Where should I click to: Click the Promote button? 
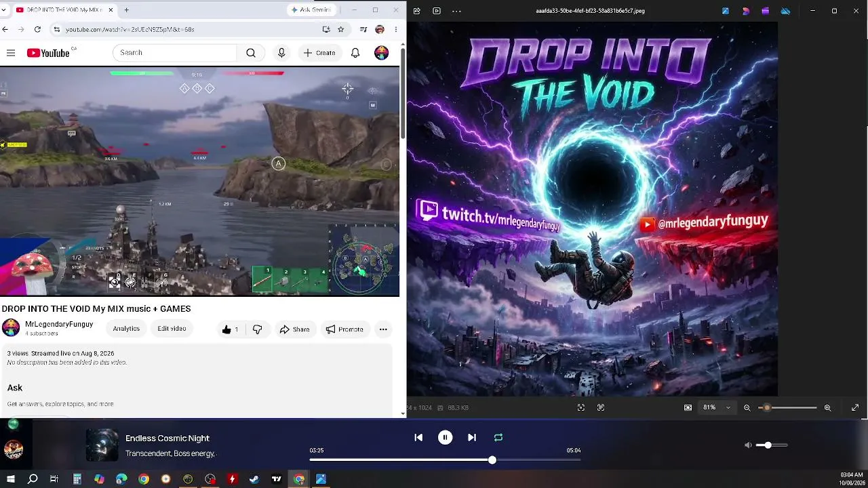(x=344, y=329)
